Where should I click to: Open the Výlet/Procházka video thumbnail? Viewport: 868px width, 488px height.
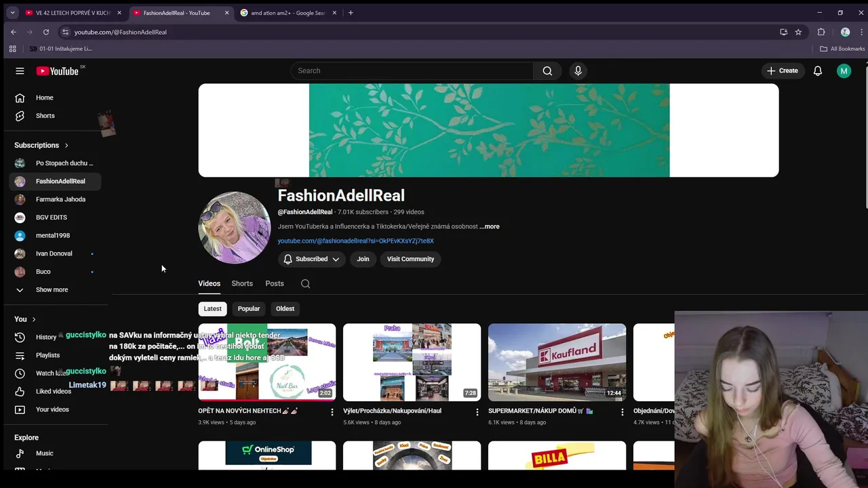pyautogui.click(x=412, y=363)
